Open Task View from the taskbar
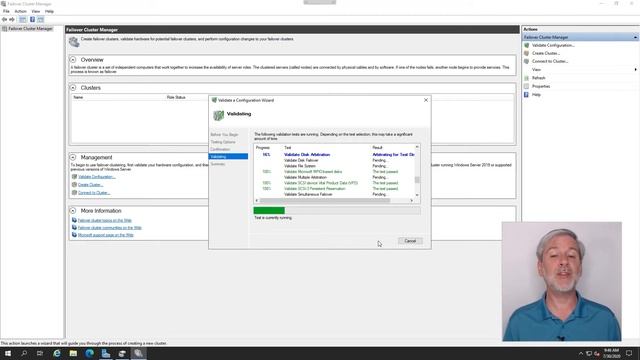 coord(40,353)
